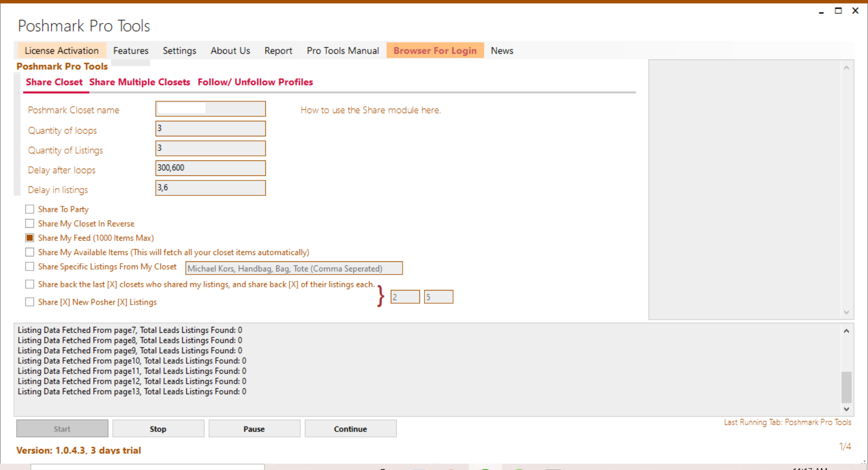Click right side panel scroll down arrow
868x470 pixels.
[846, 312]
